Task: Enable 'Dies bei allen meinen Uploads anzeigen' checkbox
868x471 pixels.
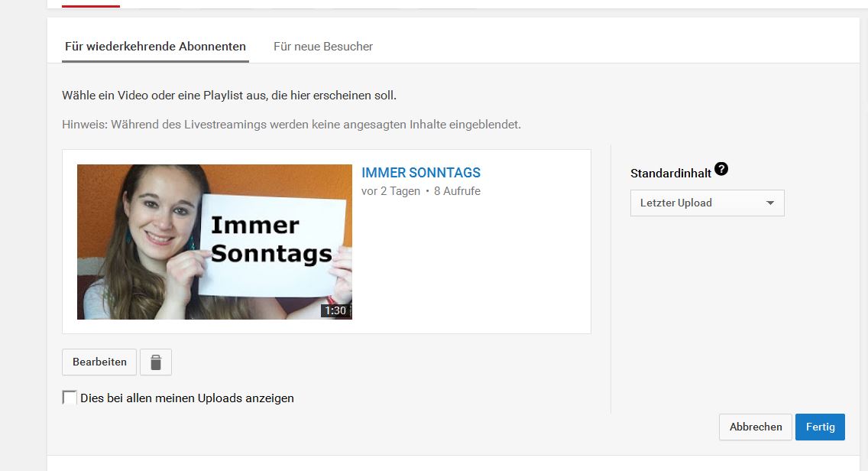Action: point(70,398)
